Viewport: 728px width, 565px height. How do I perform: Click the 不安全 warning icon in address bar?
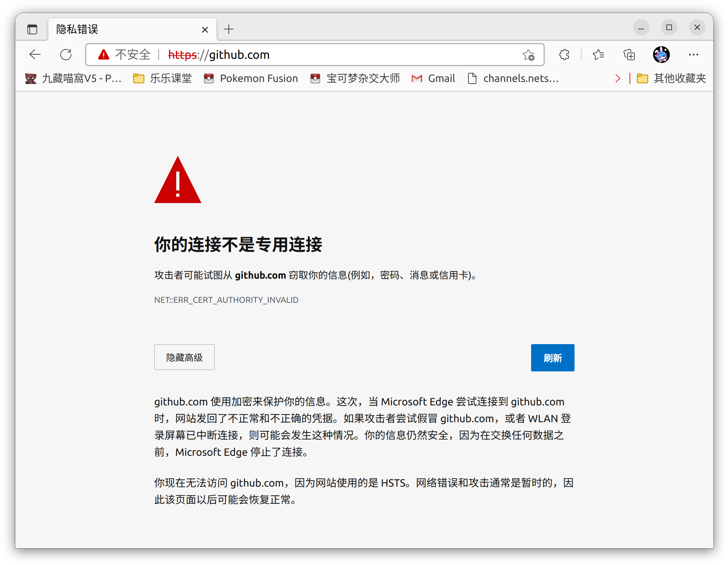click(104, 55)
